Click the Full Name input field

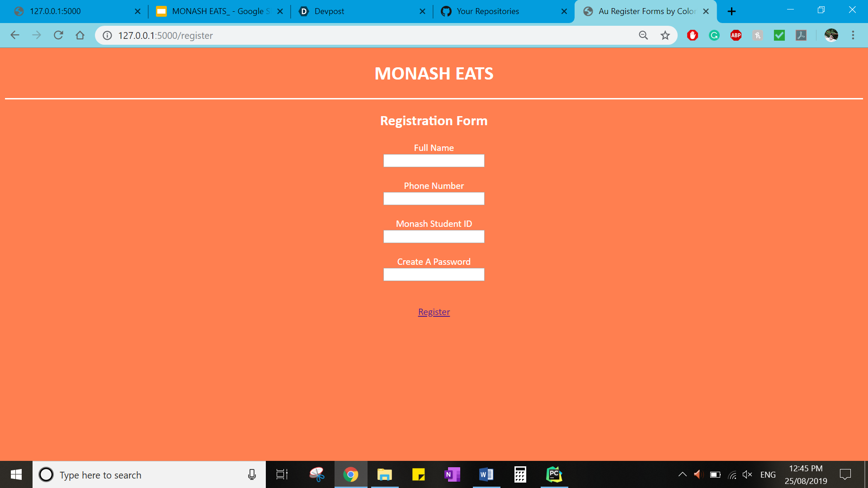pos(434,161)
